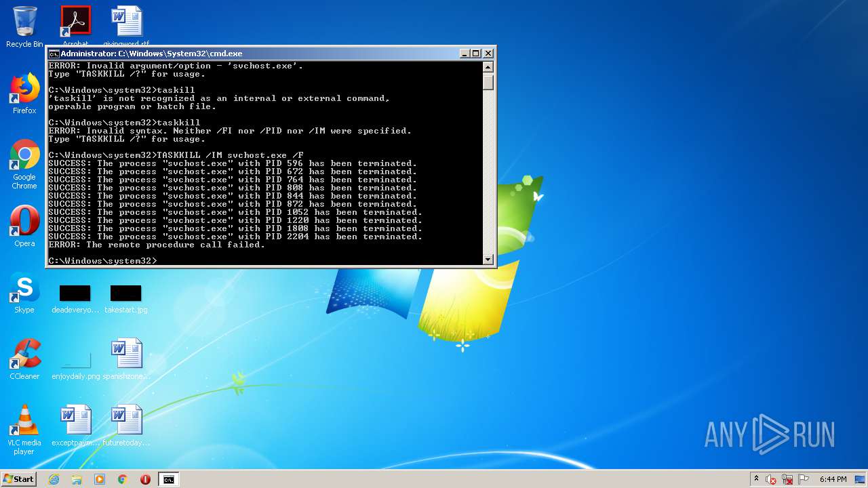The image size is (868, 488).
Task: Click cmd scrollbar down arrow
Action: point(488,260)
